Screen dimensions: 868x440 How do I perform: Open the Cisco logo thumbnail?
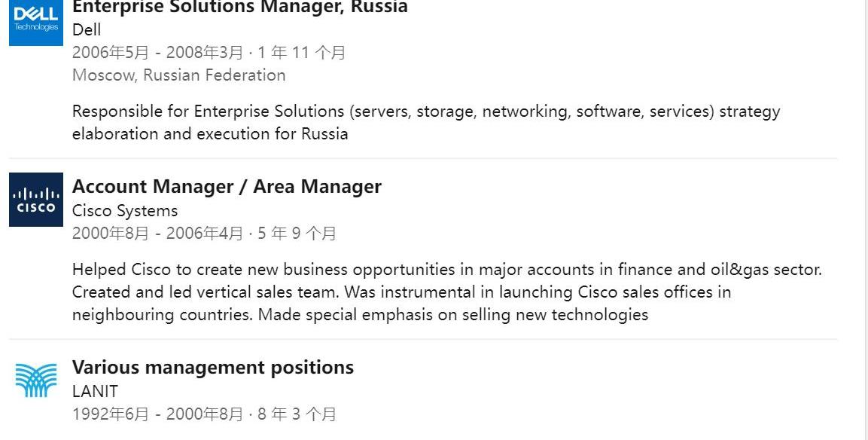(35, 200)
